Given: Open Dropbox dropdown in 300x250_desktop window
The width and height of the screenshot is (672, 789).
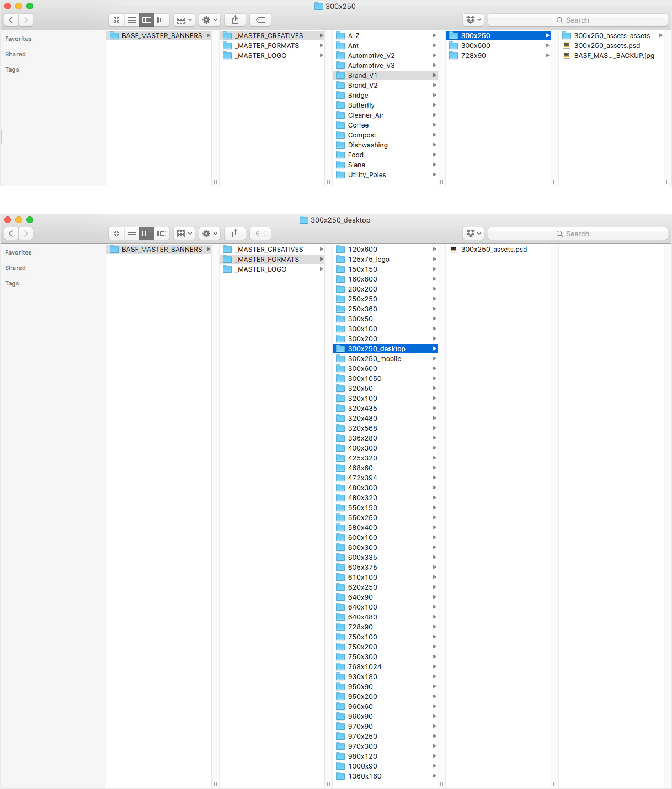Looking at the screenshot, I should pyautogui.click(x=473, y=234).
